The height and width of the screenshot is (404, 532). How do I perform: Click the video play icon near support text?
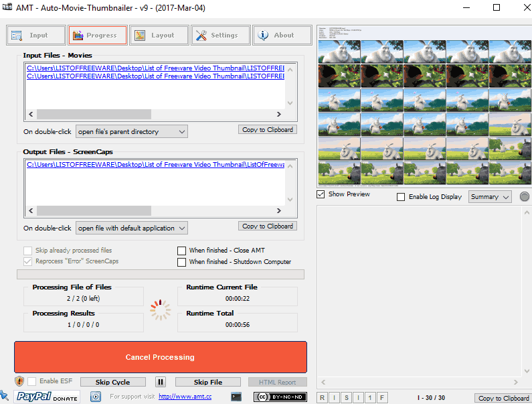[96, 397]
